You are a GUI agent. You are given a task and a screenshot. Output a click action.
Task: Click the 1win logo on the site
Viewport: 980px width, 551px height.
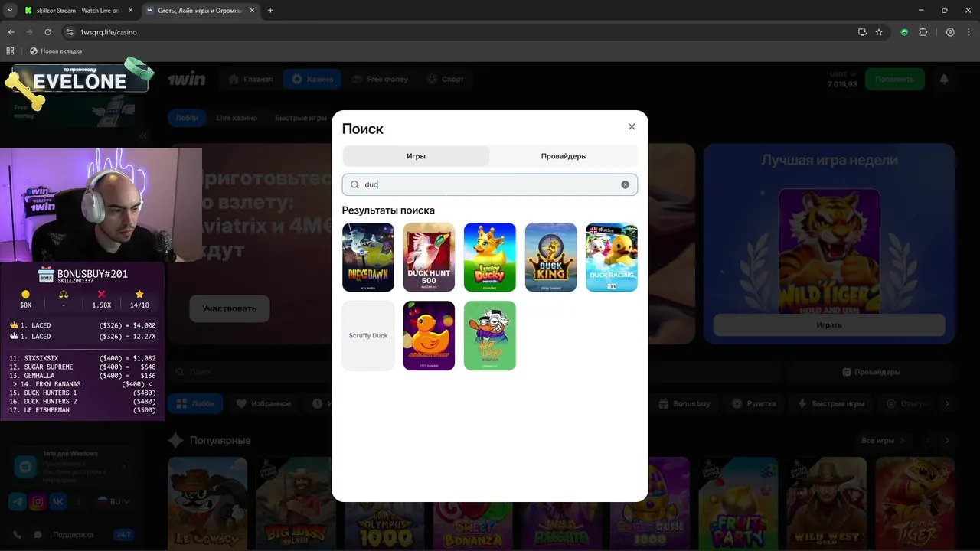[186, 79]
